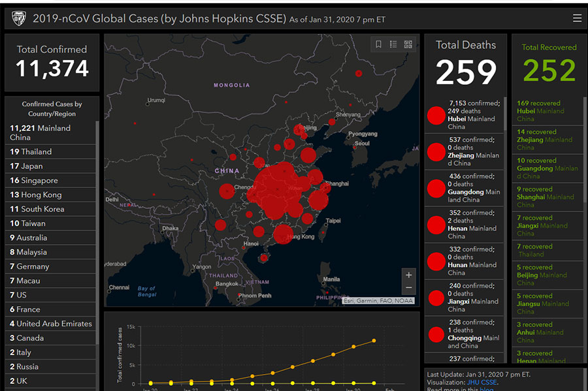Viewport: 588px width, 391px height.
Task: Select 10 Taiwan in country list
Action: pos(50,223)
